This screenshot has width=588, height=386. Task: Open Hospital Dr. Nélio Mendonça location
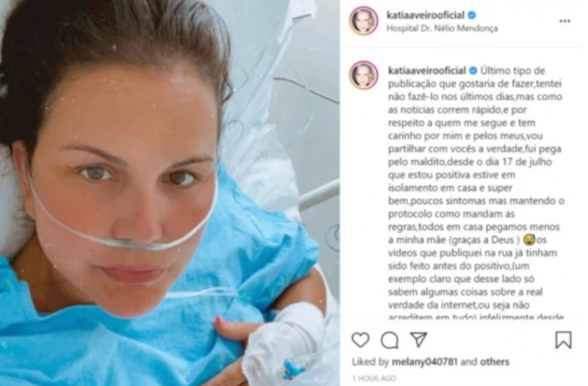point(442,29)
